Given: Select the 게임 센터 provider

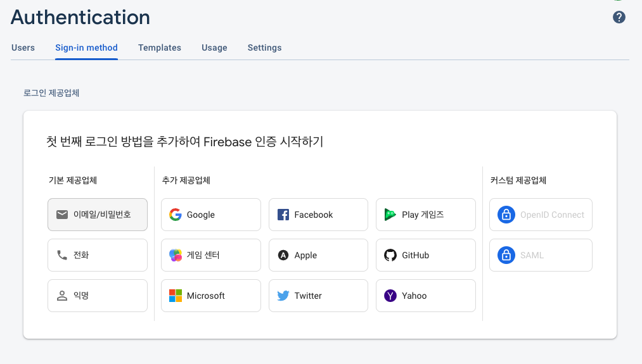Looking at the screenshot, I should click(x=211, y=255).
